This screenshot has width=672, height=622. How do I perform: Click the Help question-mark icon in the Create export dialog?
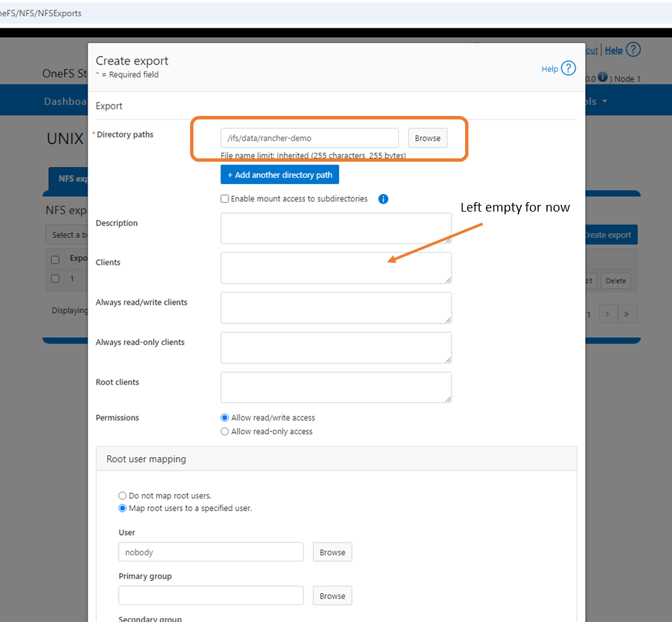[568, 68]
